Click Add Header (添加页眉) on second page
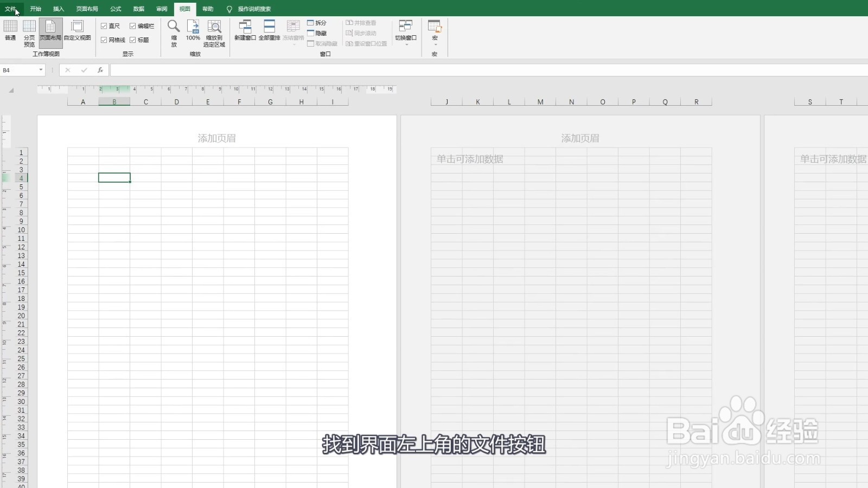Image resolution: width=868 pixels, height=488 pixels. 580,138
